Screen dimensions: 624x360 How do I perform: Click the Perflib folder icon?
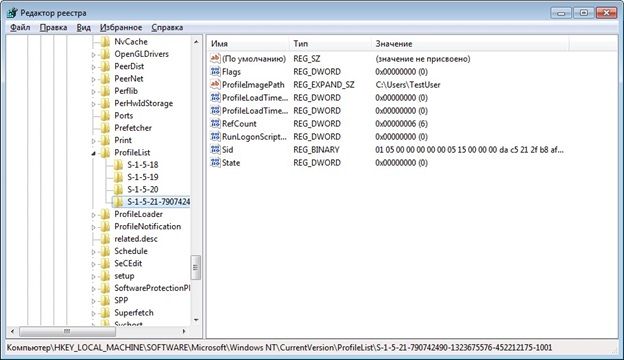coord(105,91)
